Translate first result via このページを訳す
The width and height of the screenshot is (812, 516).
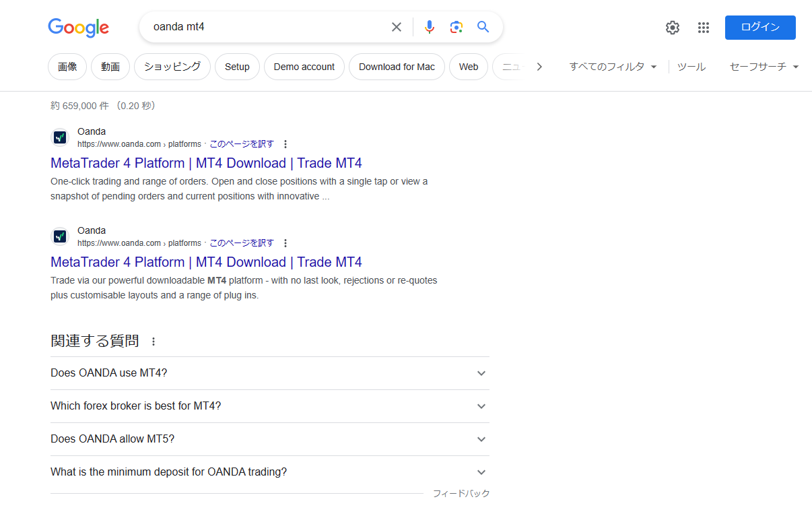coord(242,144)
